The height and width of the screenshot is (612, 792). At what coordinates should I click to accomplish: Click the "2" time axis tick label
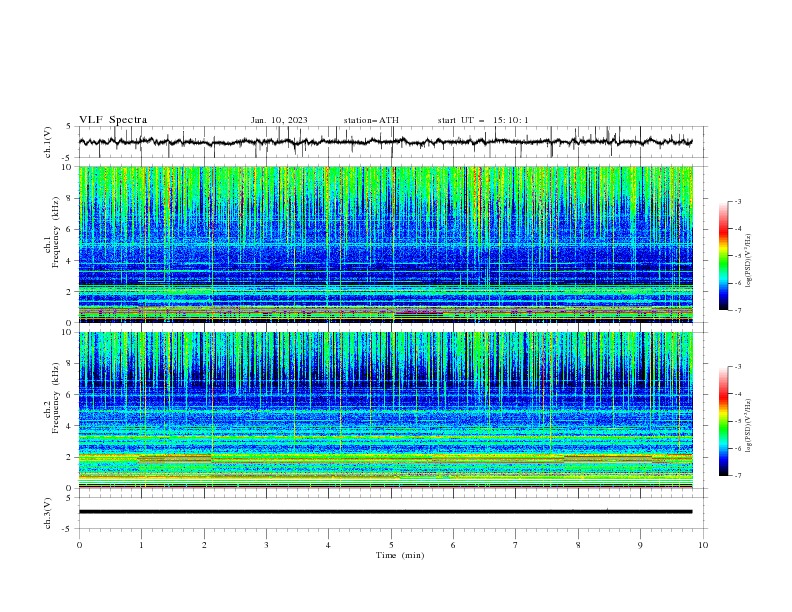point(204,545)
